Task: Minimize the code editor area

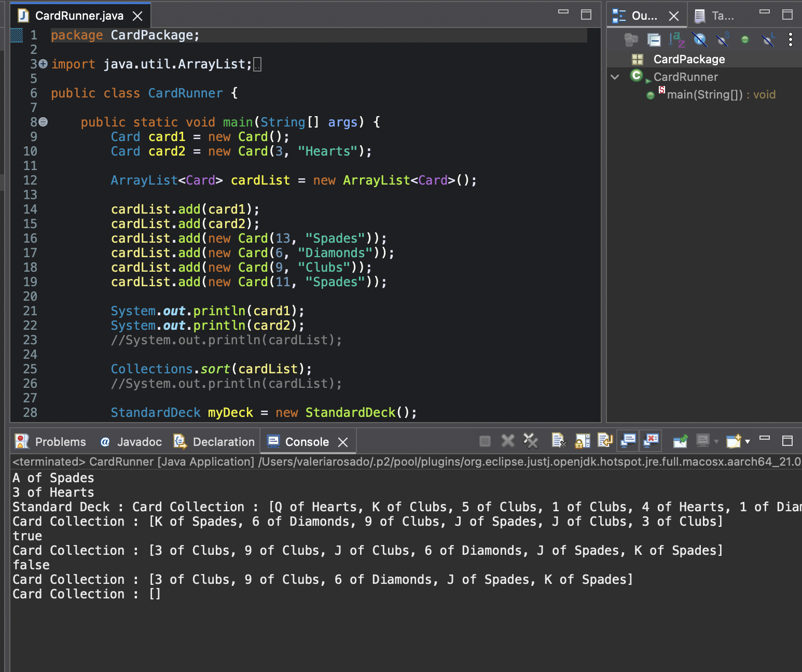Action: pyautogui.click(x=563, y=11)
